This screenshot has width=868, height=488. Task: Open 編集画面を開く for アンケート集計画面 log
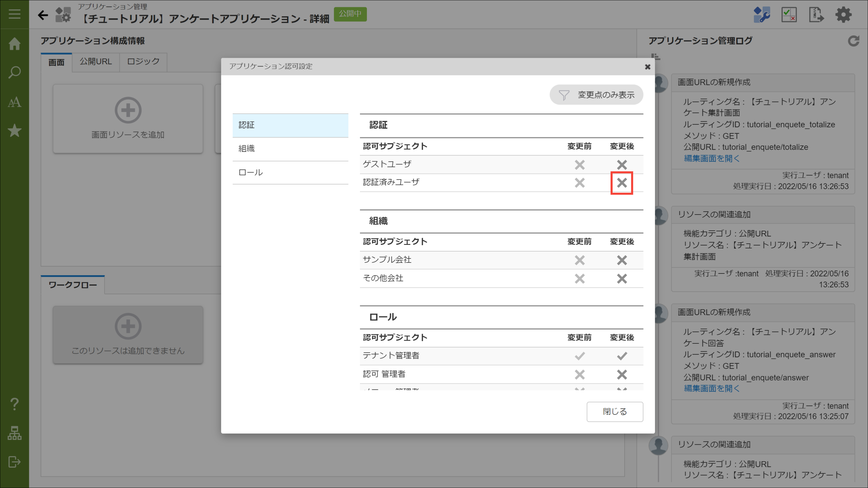point(712,158)
